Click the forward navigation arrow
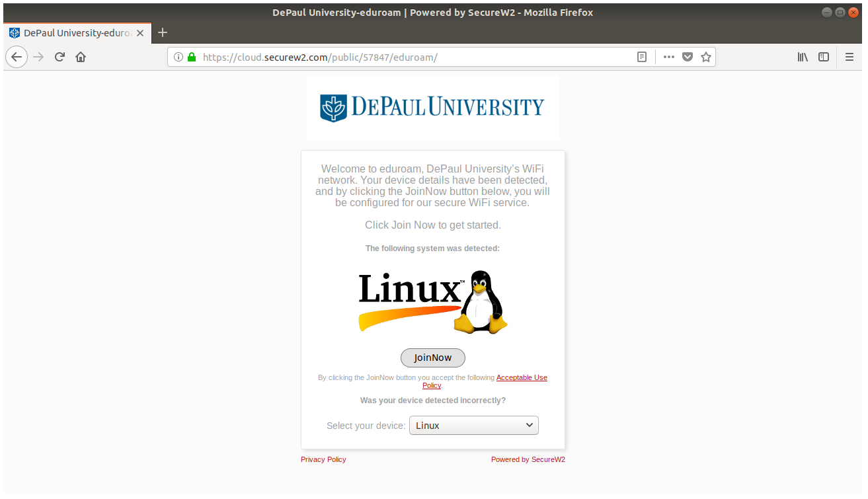 [x=38, y=57]
